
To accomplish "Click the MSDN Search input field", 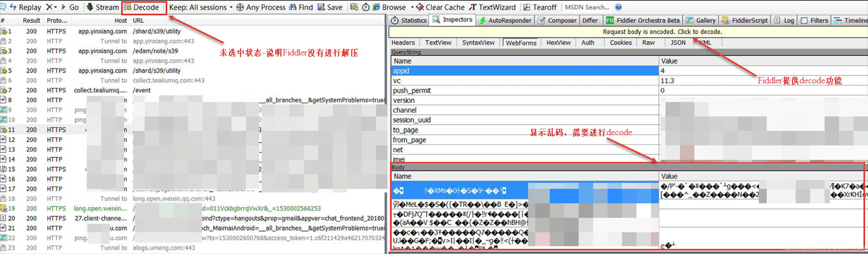I will click(587, 7).
